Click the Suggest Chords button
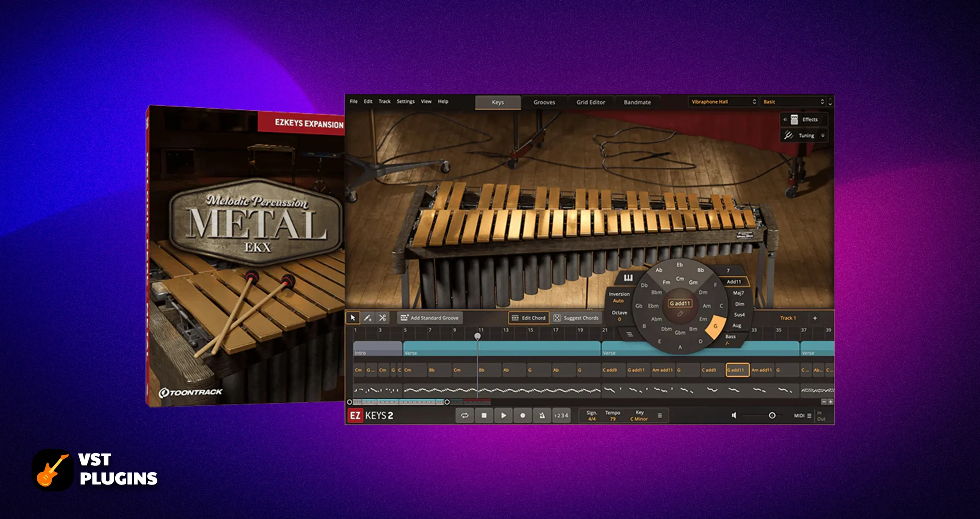The width and height of the screenshot is (980, 519). coord(576,318)
